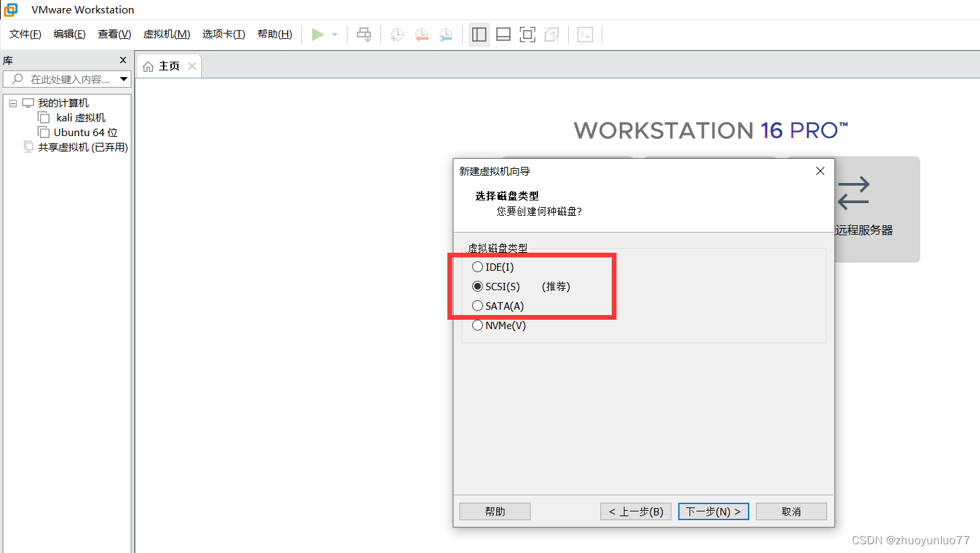Select the 我的计算机 tree item
Screen dimensions: 980x553
(63, 103)
